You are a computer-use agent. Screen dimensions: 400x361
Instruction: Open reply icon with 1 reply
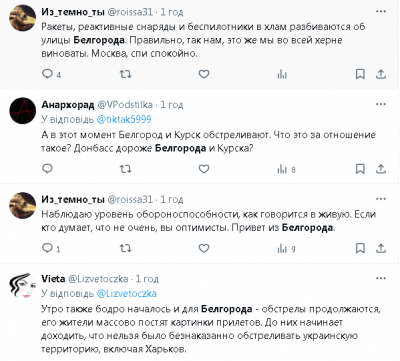pos(51,248)
